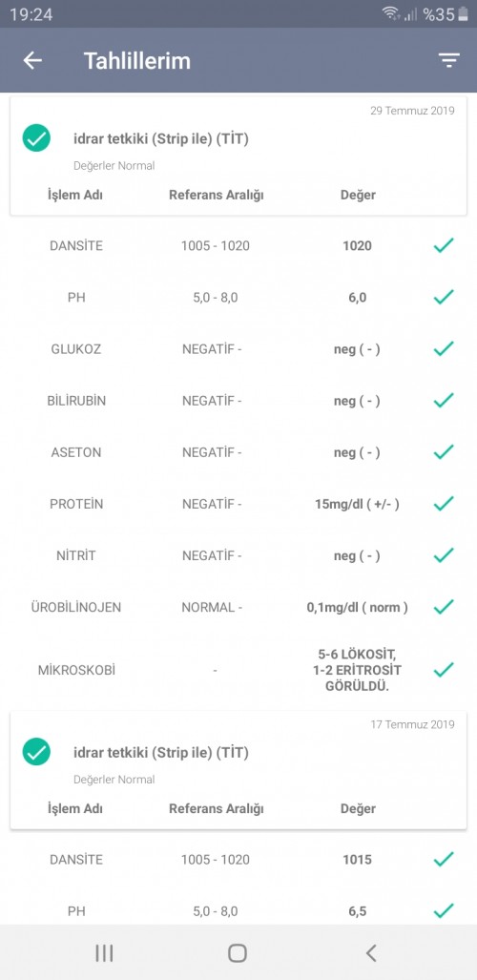Tap green check circle for 29 Temmuz test
The image size is (477, 980).
pyautogui.click(x=36, y=138)
